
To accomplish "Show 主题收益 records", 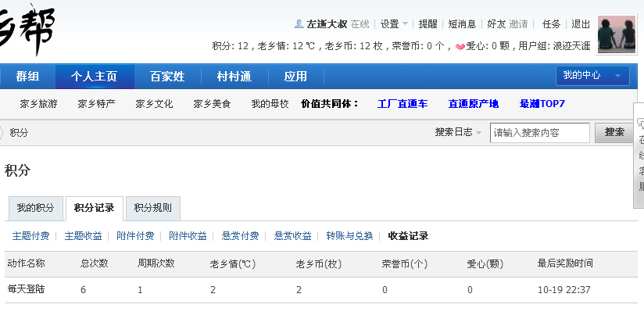I will (x=84, y=236).
